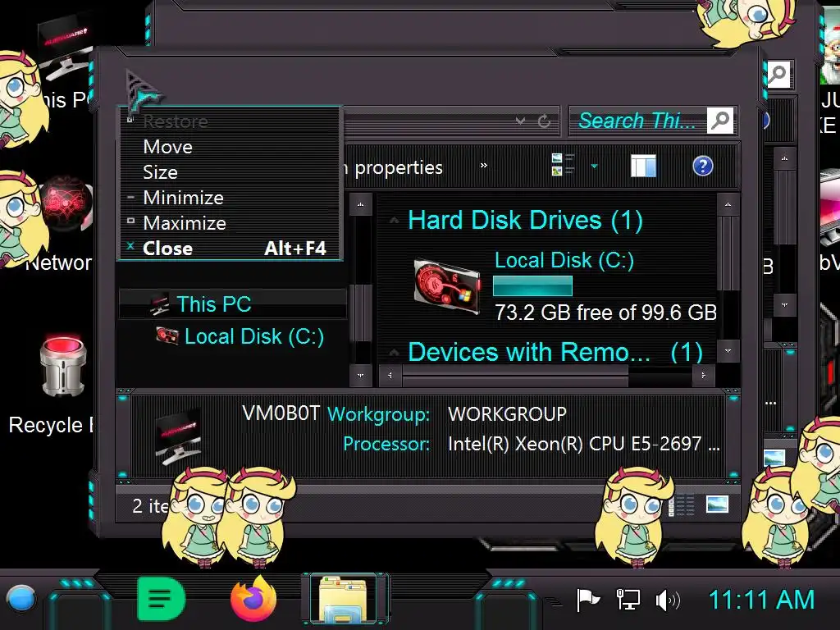Switch to large icons status bar view

pyautogui.click(x=717, y=504)
